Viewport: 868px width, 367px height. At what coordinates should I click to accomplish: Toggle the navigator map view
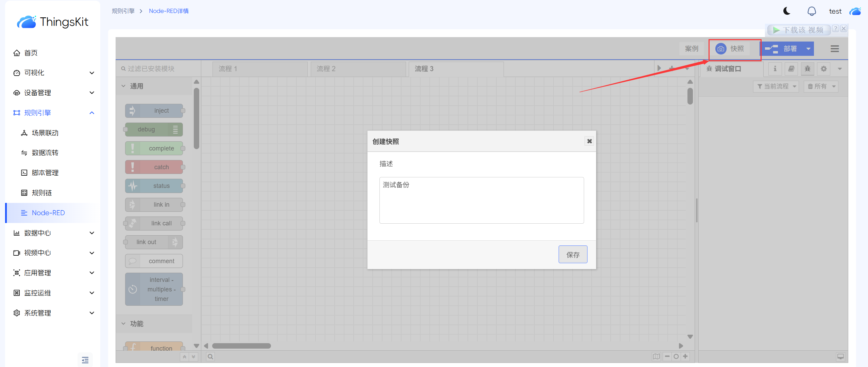point(656,356)
